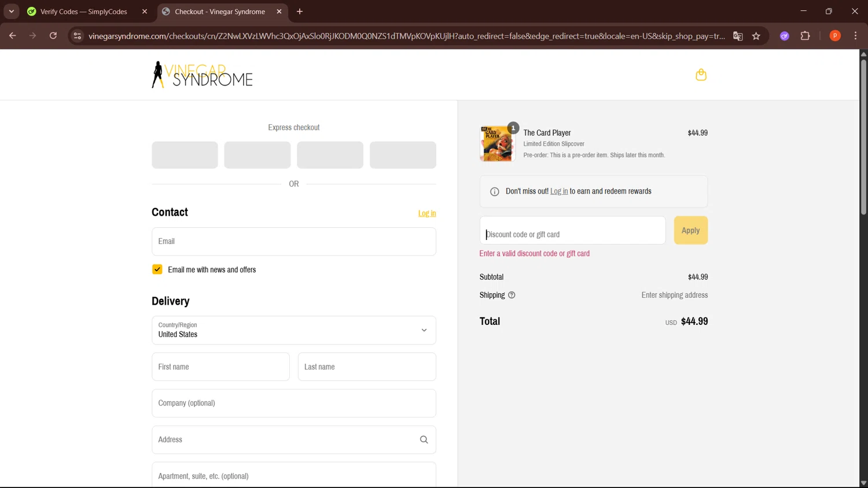Focus the Apartment, suite field
Image resolution: width=868 pixels, height=488 pixels.
(294, 475)
